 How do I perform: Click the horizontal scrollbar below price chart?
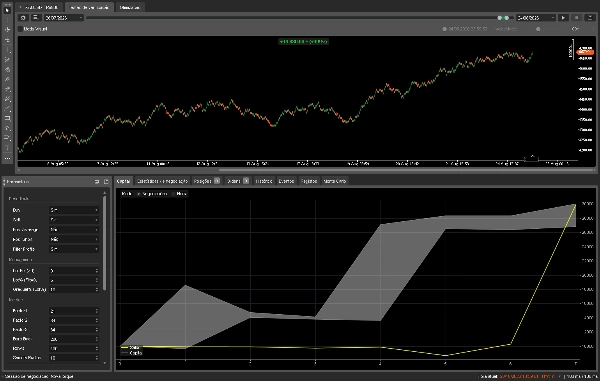click(x=406, y=170)
